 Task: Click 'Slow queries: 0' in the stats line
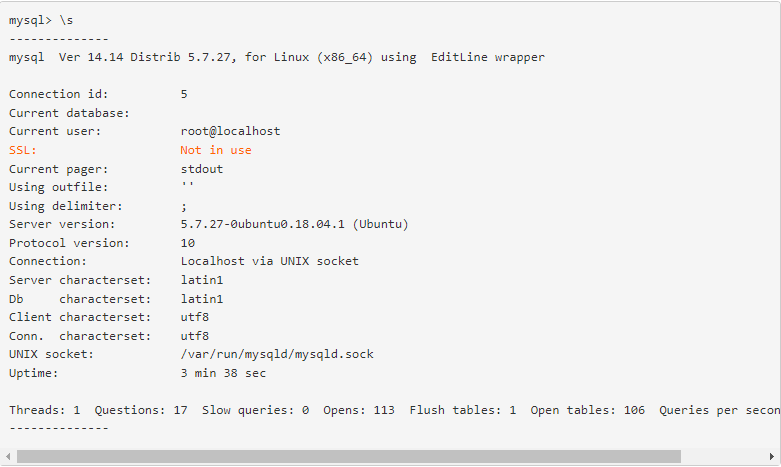(x=255, y=410)
